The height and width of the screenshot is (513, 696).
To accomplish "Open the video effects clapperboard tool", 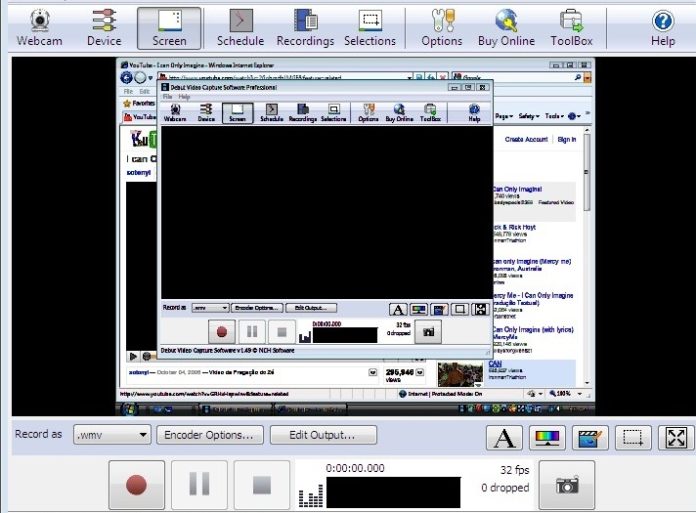I will [x=590, y=438].
